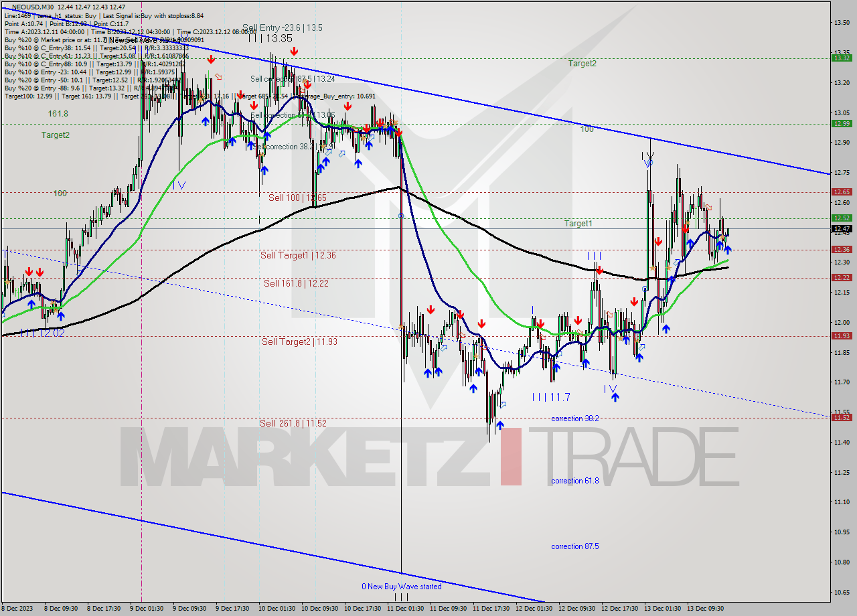Viewport: 857px width, 616px height.
Task: Click the '8 Dec 2023' time axis label
Action: [16, 609]
